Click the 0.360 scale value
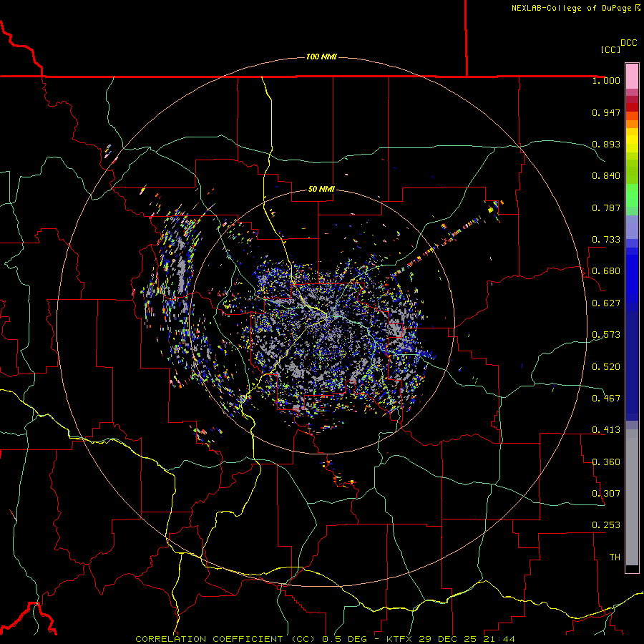The width and height of the screenshot is (644, 644). pyautogui.click(x=606, y=462)
